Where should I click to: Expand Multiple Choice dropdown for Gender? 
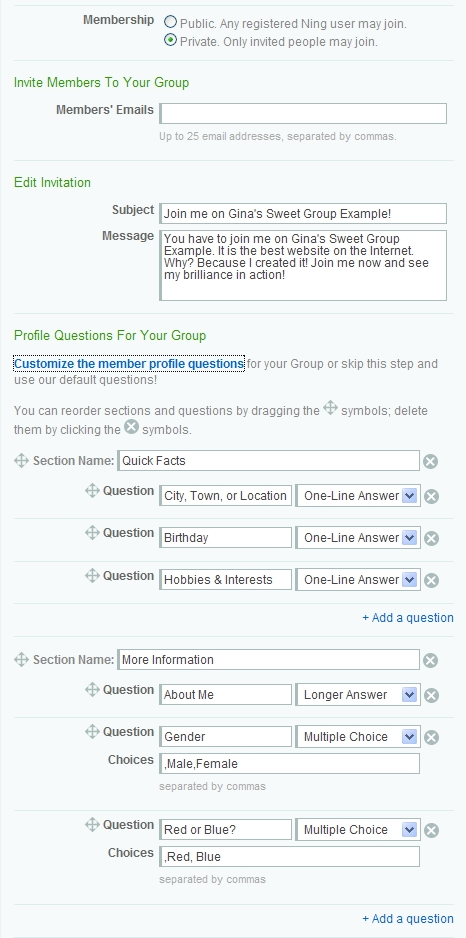[358, 736]
